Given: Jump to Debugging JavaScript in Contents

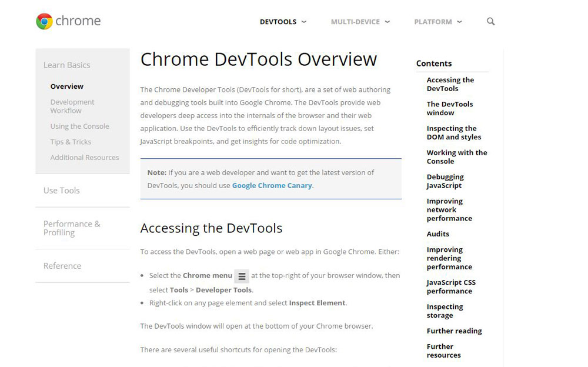Looking at the screenshot, I should [445, 181].
